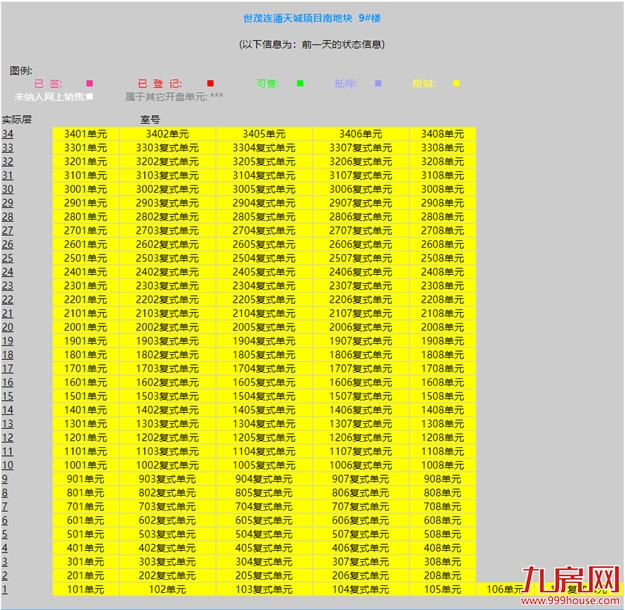Select unit 2508单元 cell
Screen dimensions: 625x610
coord(442,258)
